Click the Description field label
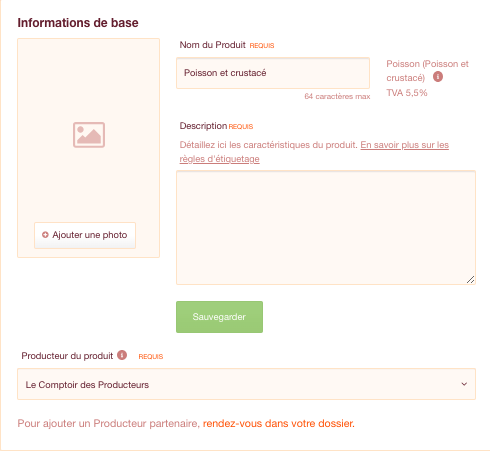Screen dimensions: 490x451 [x=203, y=126]
